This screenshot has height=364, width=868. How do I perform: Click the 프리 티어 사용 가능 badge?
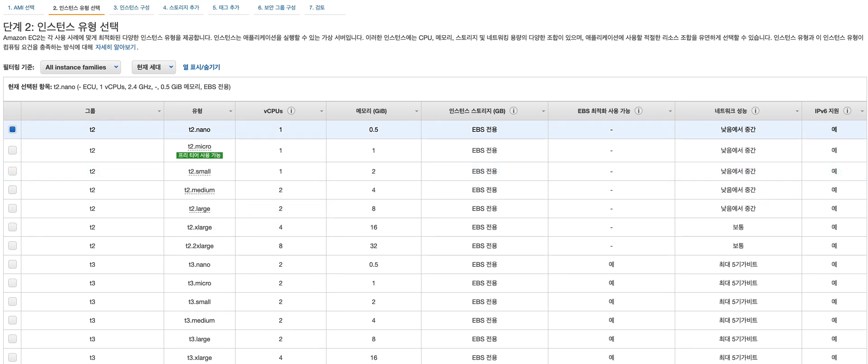pos(200,155)
